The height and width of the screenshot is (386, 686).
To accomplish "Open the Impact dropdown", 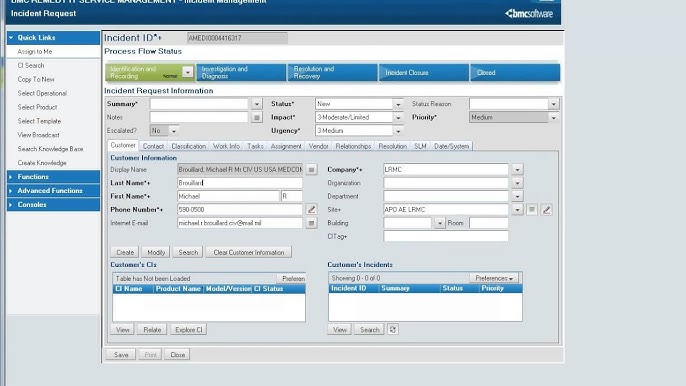I will [x=398, y=117].
